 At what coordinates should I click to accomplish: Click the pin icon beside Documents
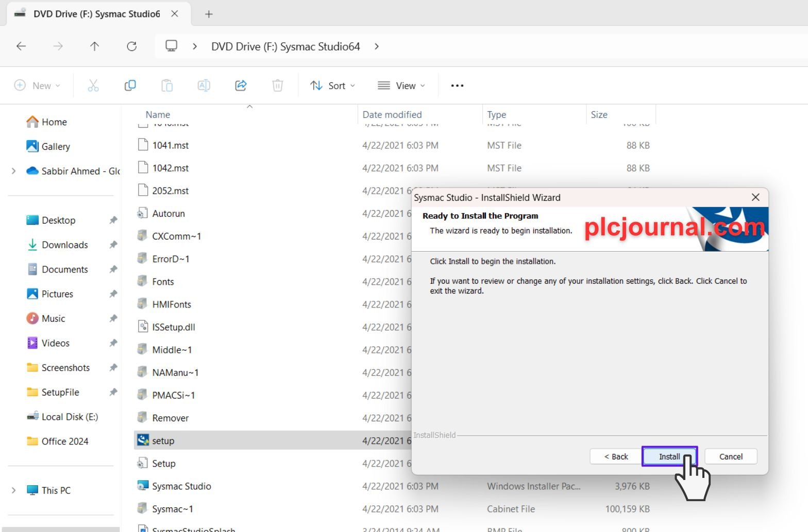pyautogui.click(x=113, y=269)
